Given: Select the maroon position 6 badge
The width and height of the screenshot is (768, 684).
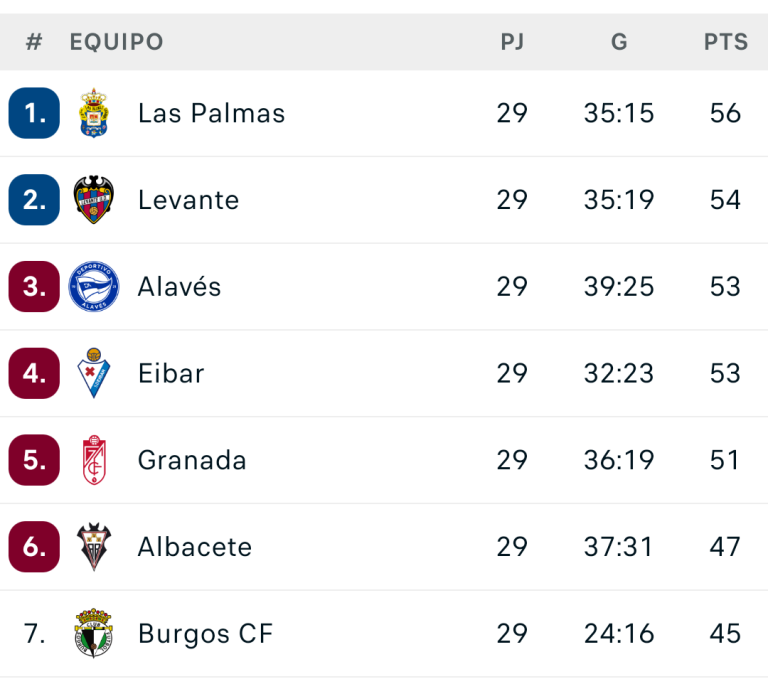Looking at the screenshot, I should point(34,546).
